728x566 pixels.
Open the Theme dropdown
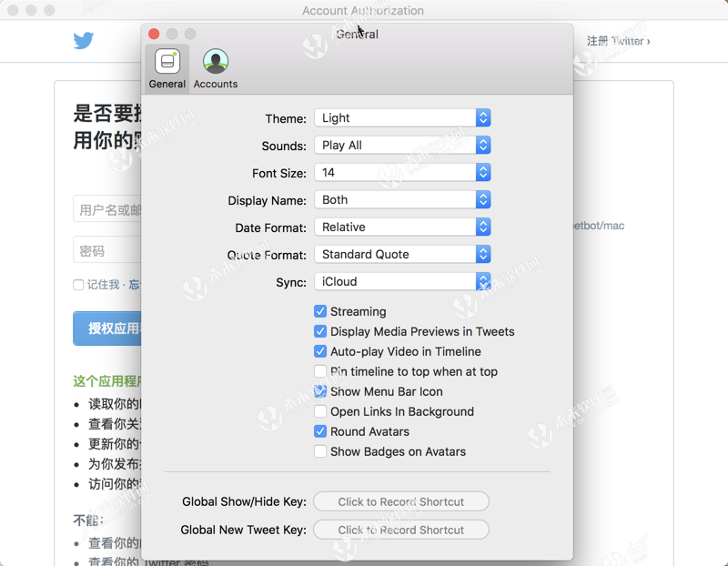point(402,118)
